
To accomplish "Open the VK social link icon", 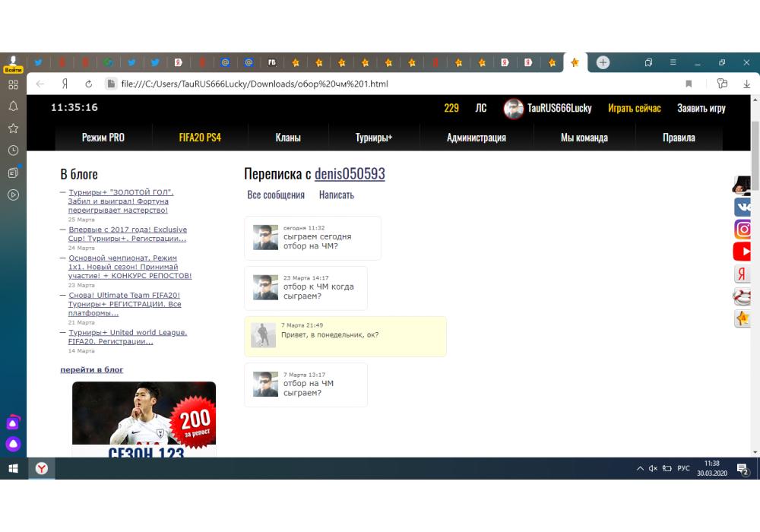I will click(x=743, y=207).
